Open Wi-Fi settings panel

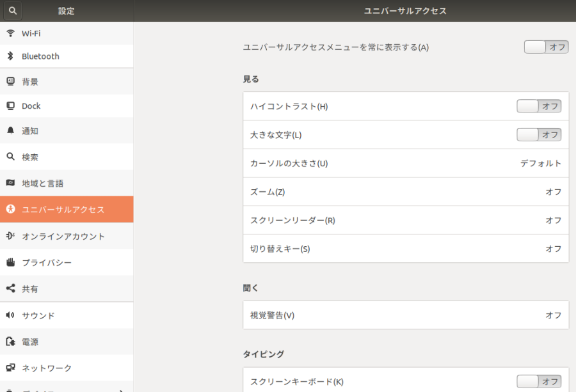(67, 33)
